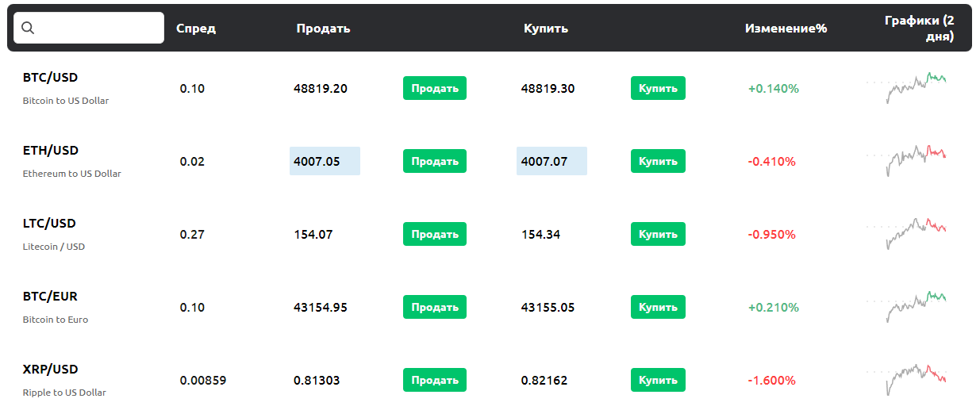Click the Bitcoin to US Dollar description
This screenshot has width=980, height=410.
coord(66,101)
